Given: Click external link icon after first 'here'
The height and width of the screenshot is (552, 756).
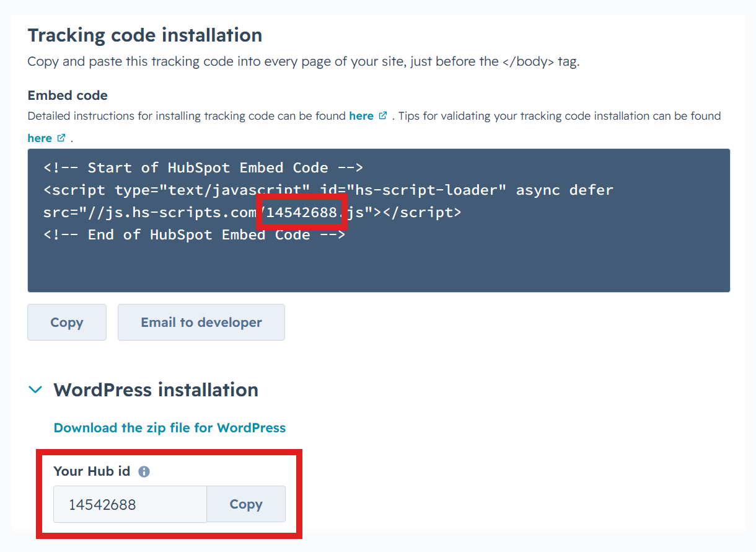Looking at the screenshot, I should coord(383,116).
